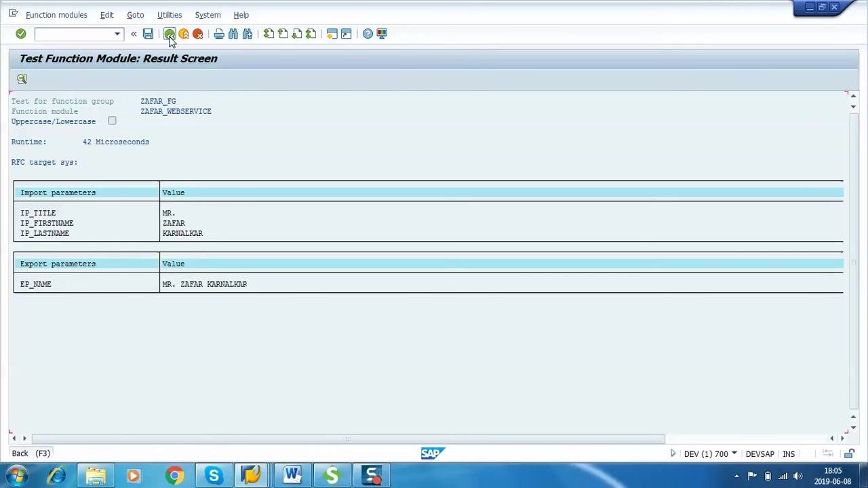The image size is (868, 488).
Task: Open the Help menu
Action: tap(241, 15)
